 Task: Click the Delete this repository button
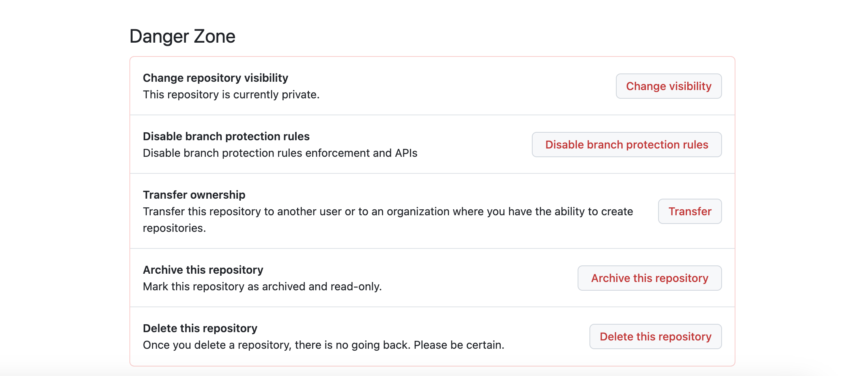pos(655,337)
